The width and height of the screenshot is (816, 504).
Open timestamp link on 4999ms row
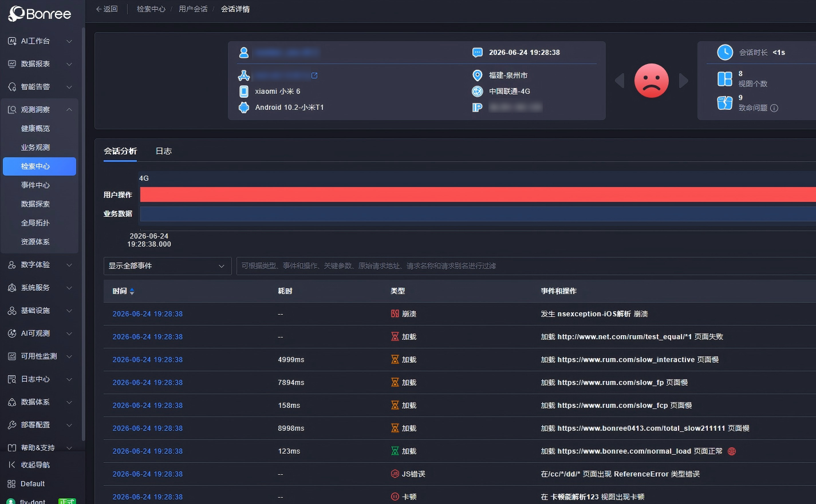pos(148,360)
